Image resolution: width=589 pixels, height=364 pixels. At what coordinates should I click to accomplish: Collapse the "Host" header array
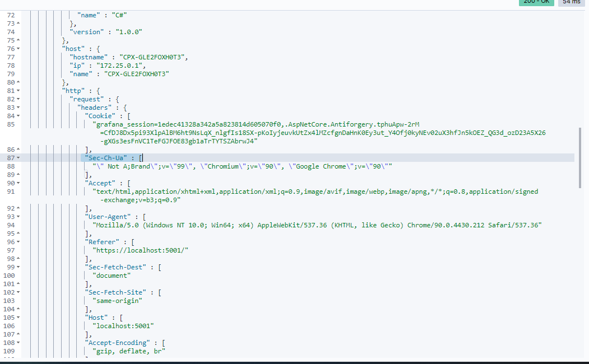tap(18, 317)
